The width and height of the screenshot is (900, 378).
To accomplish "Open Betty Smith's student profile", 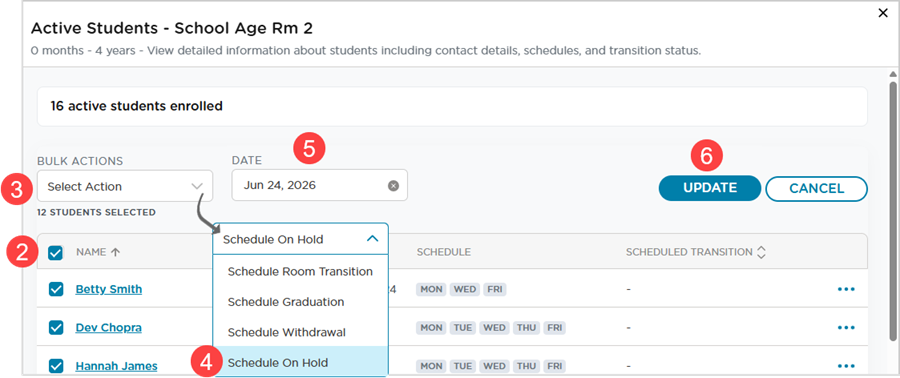I will pyautogui.click(x=108, y=289).
